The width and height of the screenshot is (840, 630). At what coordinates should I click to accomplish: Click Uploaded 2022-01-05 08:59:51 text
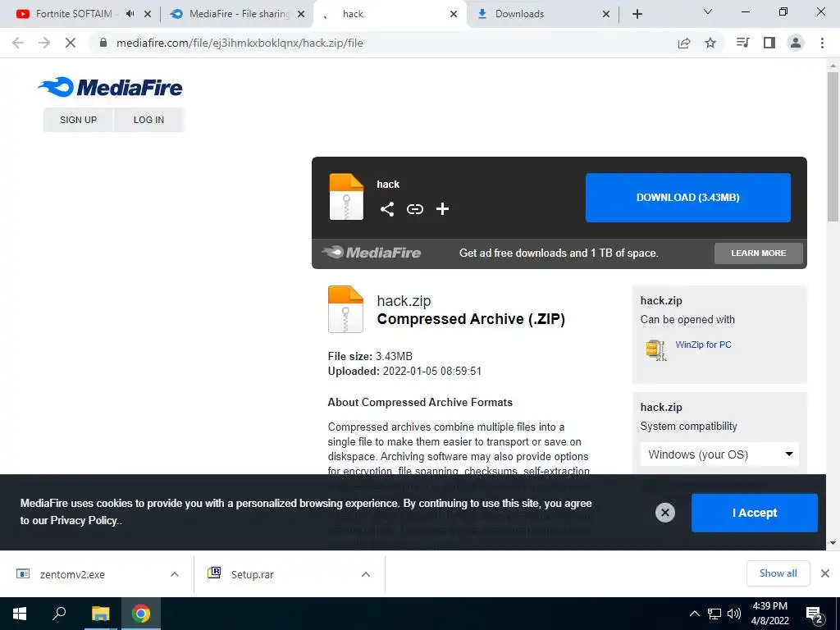coord(404,371)
